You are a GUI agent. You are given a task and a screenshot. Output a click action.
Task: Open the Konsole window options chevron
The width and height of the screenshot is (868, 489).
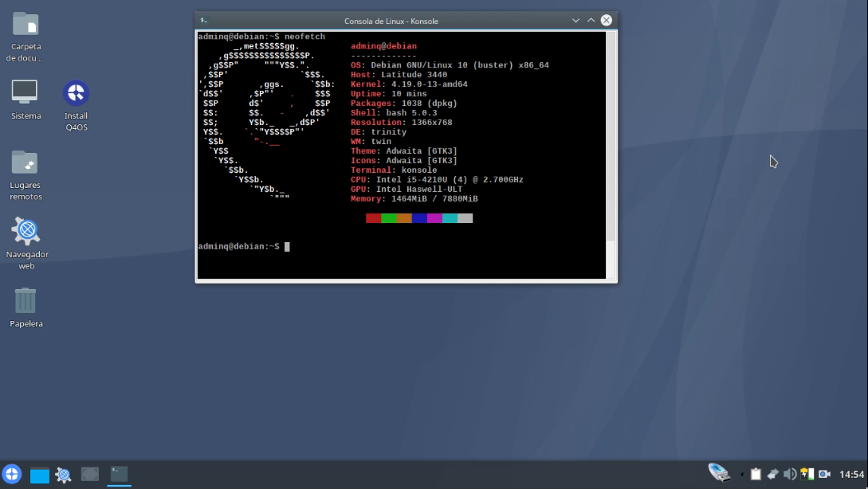(575, 20)
